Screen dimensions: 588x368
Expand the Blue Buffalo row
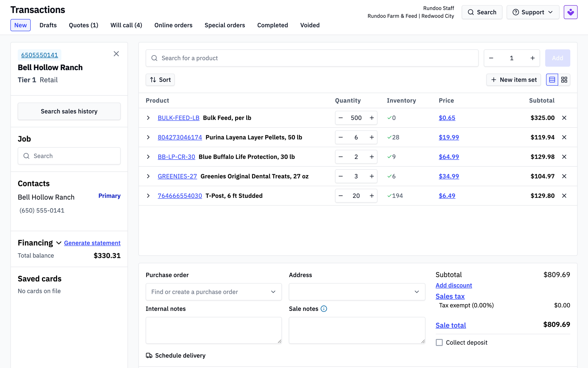tap(148, 157)
